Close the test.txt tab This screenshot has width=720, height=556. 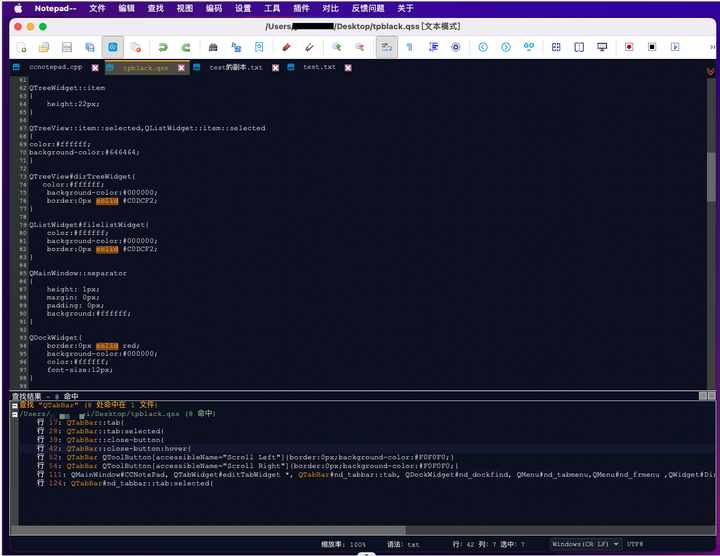348,68
